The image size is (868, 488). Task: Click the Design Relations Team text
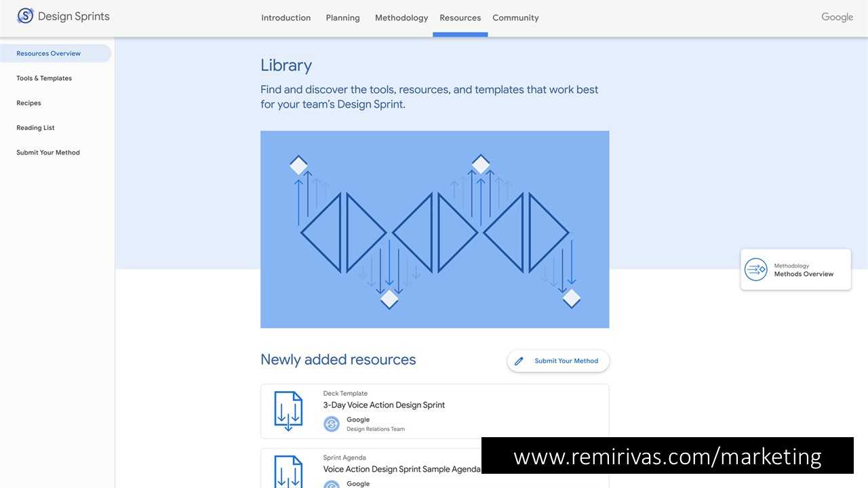point(376,429)
